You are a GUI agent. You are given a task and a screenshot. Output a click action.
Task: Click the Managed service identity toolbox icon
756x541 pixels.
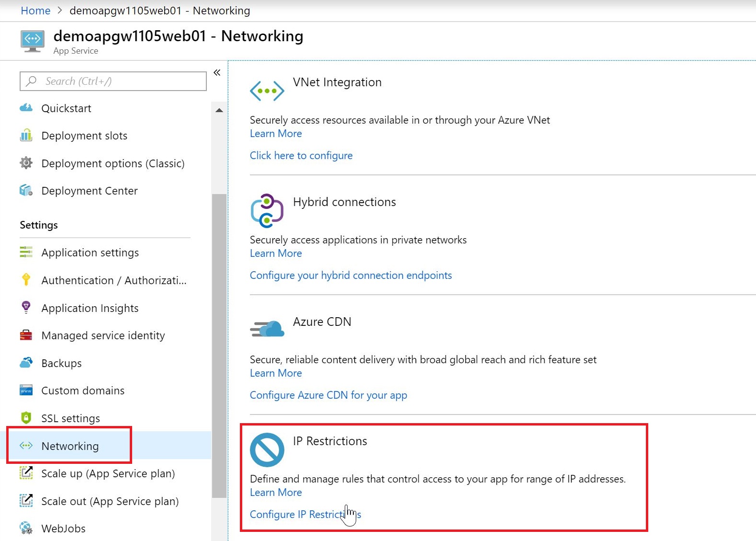pyautogui.click(x=26, y=335)
